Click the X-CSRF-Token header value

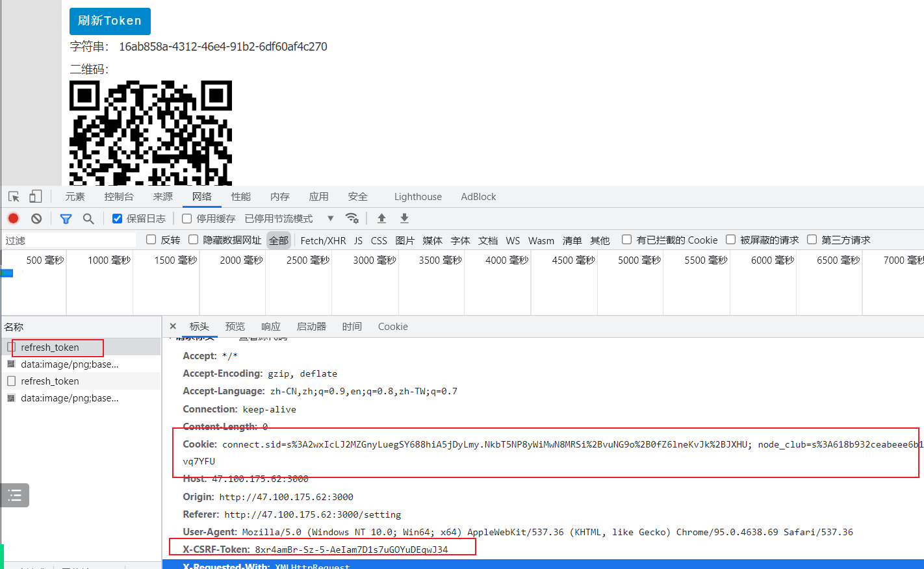tap(352, 550)
